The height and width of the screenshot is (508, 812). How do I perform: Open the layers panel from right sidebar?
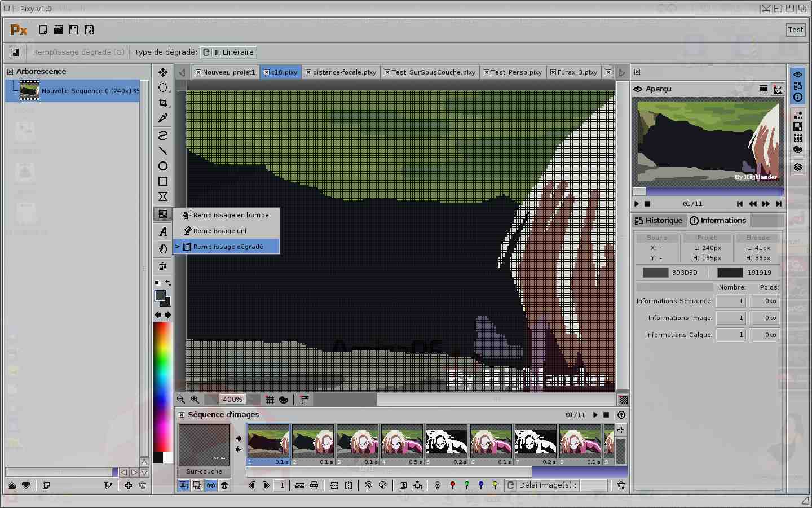point(797,167)
